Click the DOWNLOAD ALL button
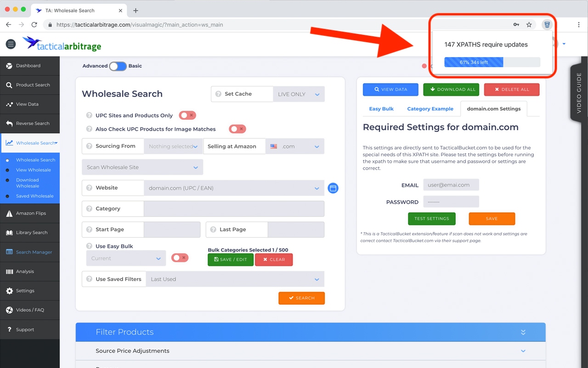The height and width of the screenshot is (368, 588). point(451,90)
